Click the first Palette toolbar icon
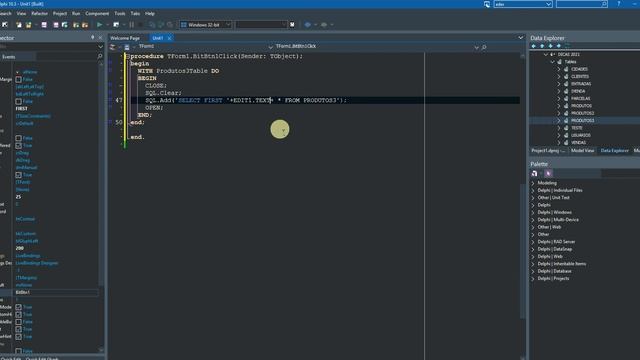The image size is (640, 360). (x=535, y=173)
